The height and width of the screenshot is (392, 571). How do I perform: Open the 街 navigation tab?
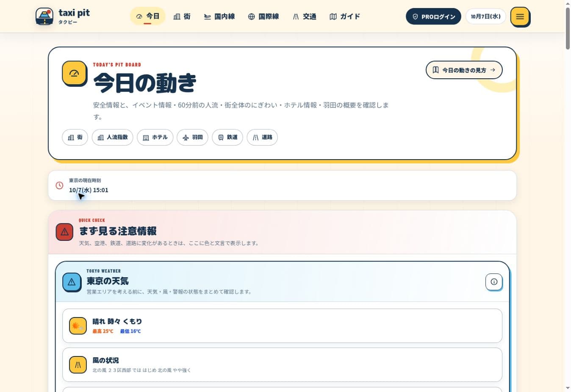click(x=182, y=17)
